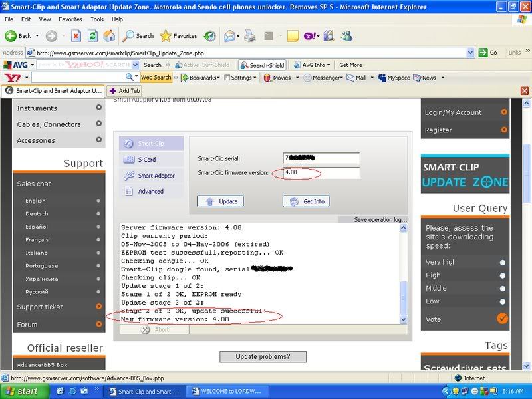
Task: Select the Smart Adaptor section
Action: (x=152, y=176)
